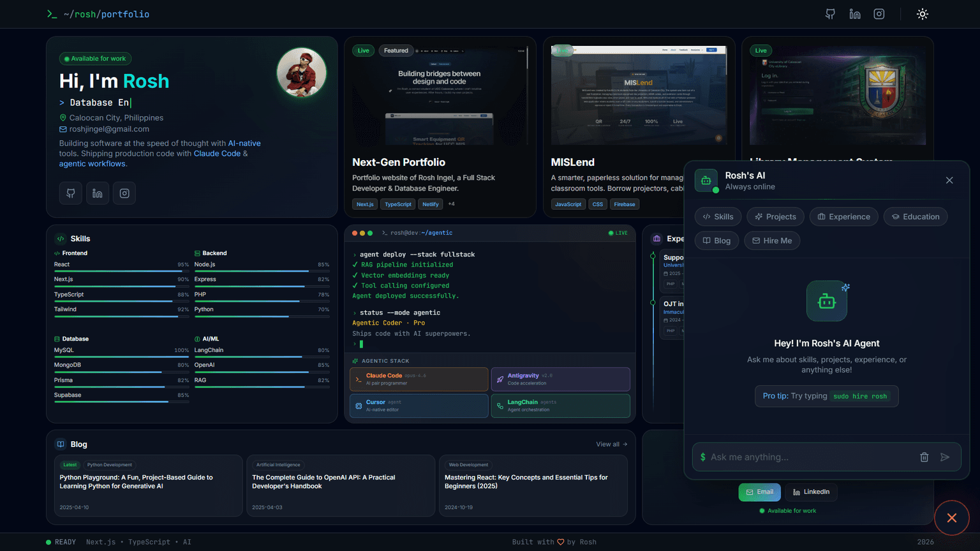Screen dimensions: 980x551
Task: Open the Next-Gen Portfolio project thumbnail
Action: point(440,95)
